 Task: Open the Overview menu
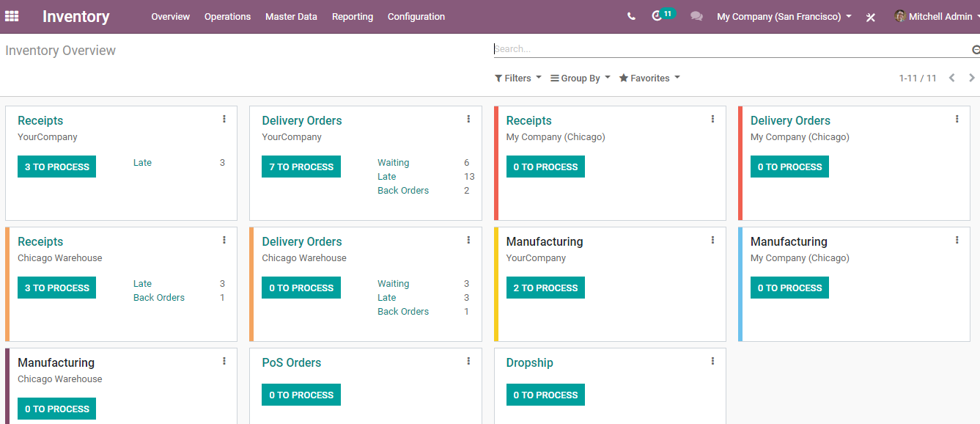[x=171, y=16]
